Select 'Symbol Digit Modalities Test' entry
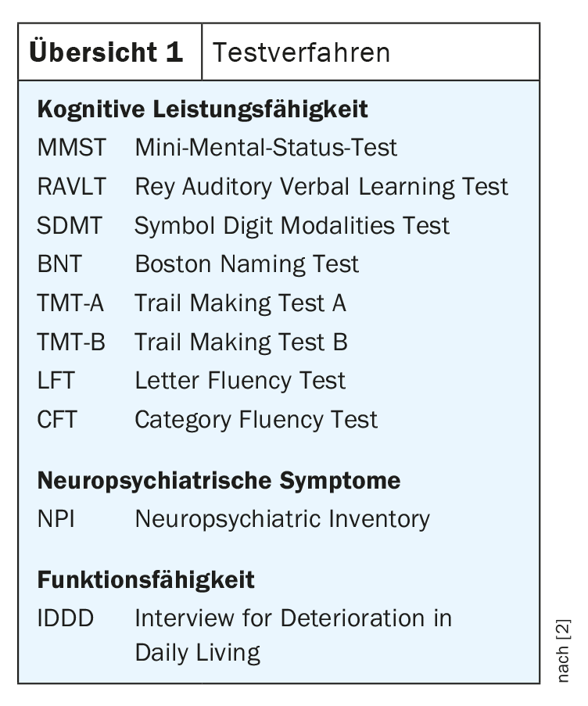 coord(292,226)
